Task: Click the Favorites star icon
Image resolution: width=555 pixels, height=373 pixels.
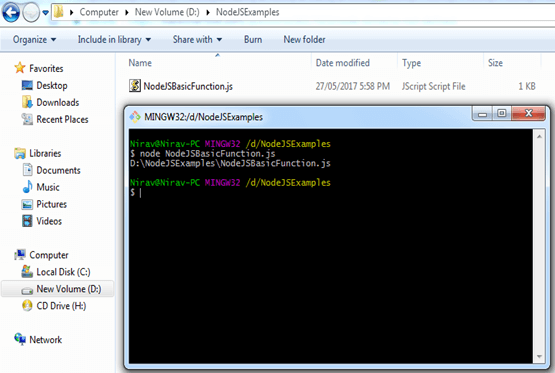Action: point(20,68)
